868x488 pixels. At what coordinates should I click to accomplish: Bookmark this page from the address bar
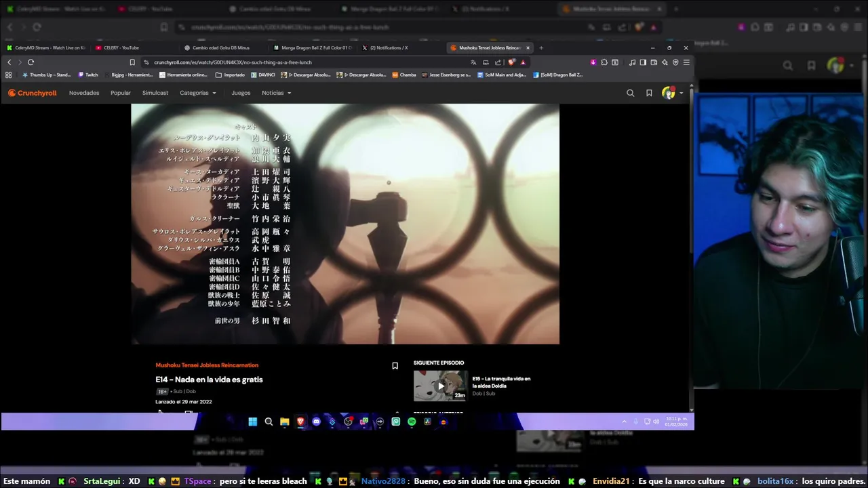132,62
